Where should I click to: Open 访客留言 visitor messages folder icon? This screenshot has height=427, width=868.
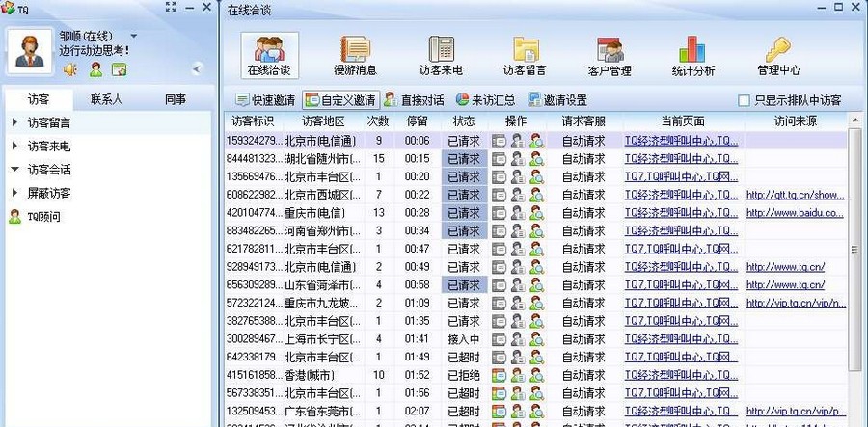pos(525,55)
